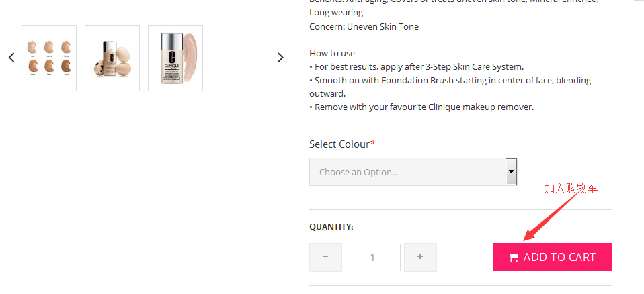This screenshot has width=644, height=294.
Task: Show next product thumbnails with right arrow
Action: coord(280,58)
